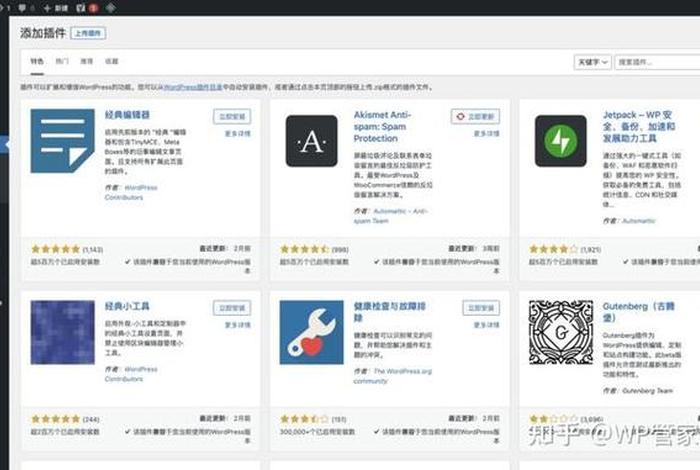Open the Gutenberg 'G' plugin icon
Viewport: 700px width, 470px height.
point(561,333)
